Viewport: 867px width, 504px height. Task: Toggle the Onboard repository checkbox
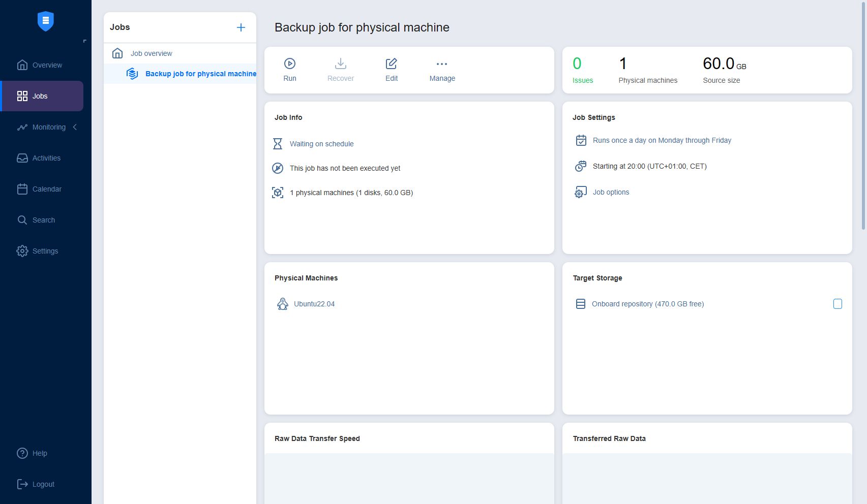pyautogui.click(x=838, y=304)
